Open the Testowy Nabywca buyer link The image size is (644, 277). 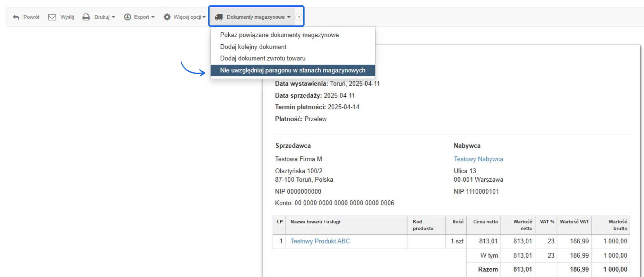478,159
